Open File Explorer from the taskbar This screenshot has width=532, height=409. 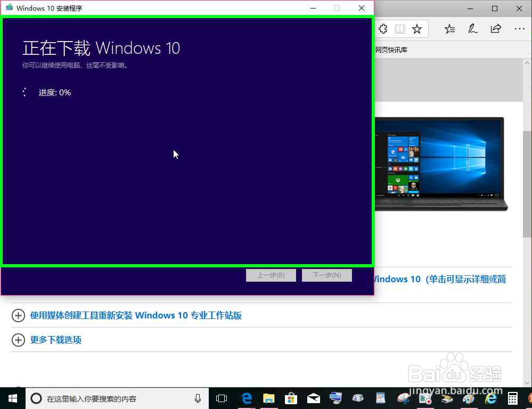tap(268, 398)
